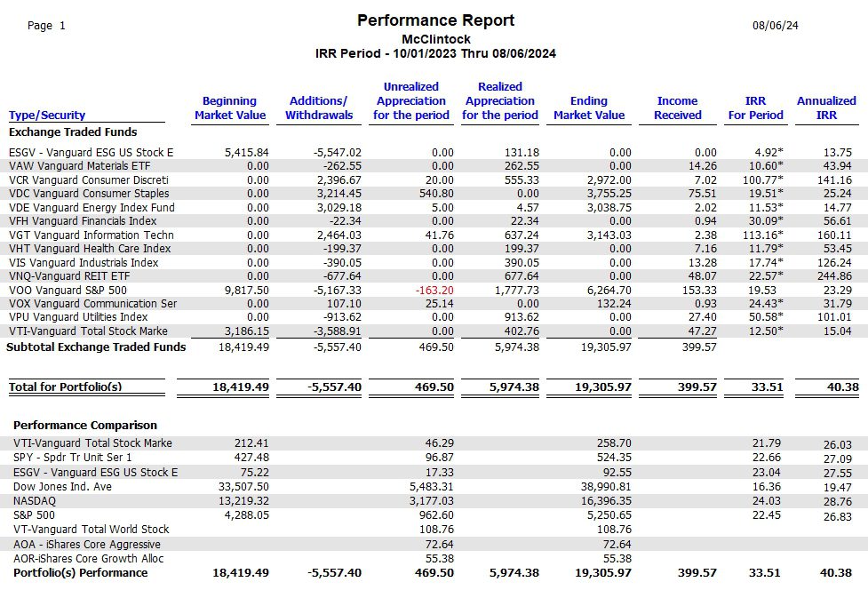
Task: Click the Subtotal Exchange Traded Funds label
Action: point(96,347)
